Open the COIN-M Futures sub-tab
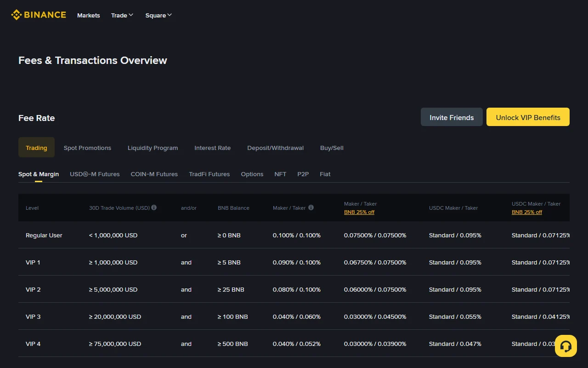 pyautogui.click(x=154, y=174)
